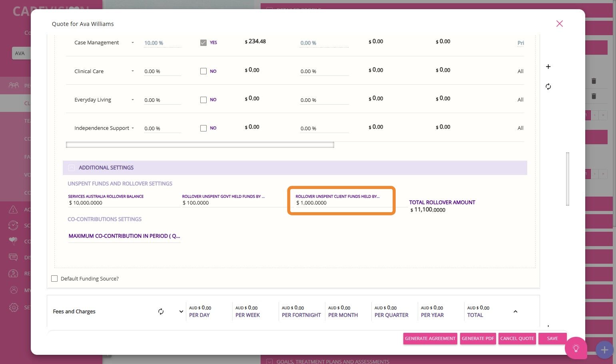Click the round blue plus button
616x364 pixels.
[604, 350]
